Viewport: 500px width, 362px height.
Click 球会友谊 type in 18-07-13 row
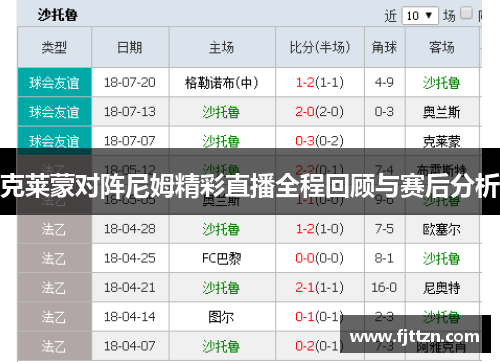[x=54, y=112]
